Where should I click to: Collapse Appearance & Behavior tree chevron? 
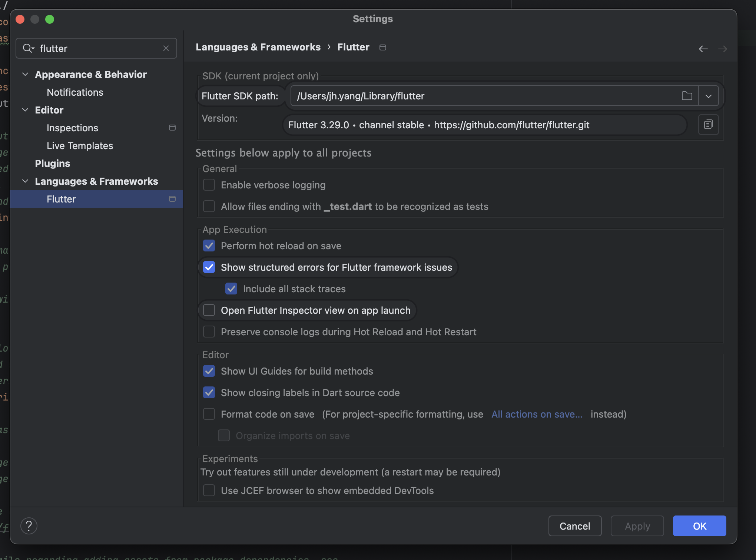[25, 74]
